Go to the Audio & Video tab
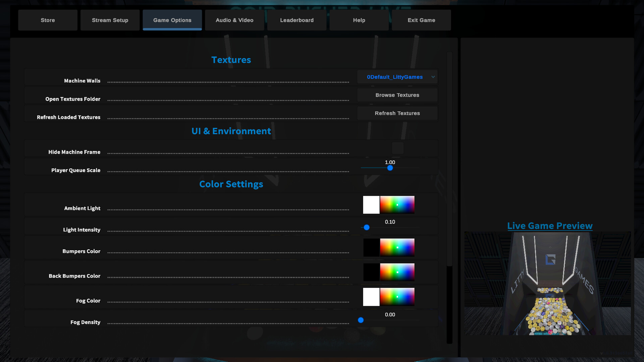 coord(234,20)
